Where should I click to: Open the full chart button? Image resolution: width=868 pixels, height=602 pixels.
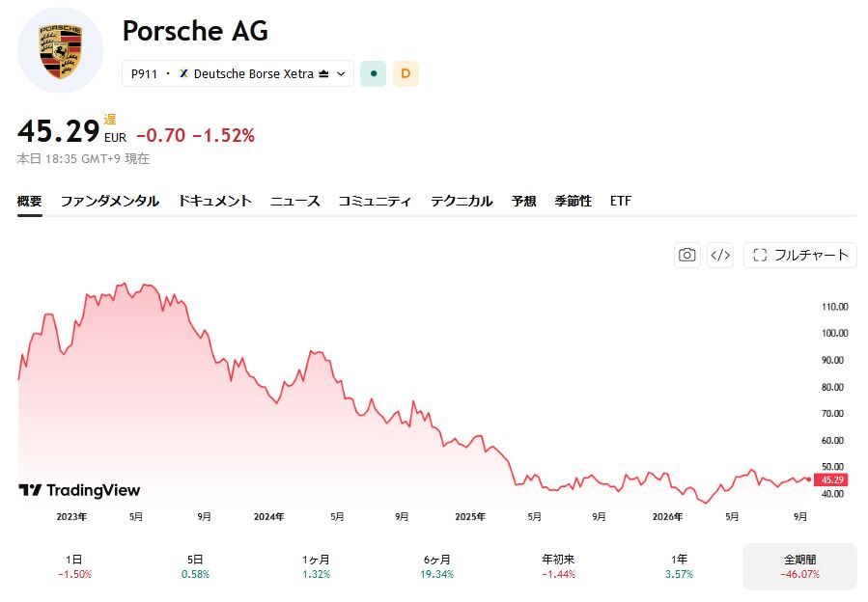[799, 255]
